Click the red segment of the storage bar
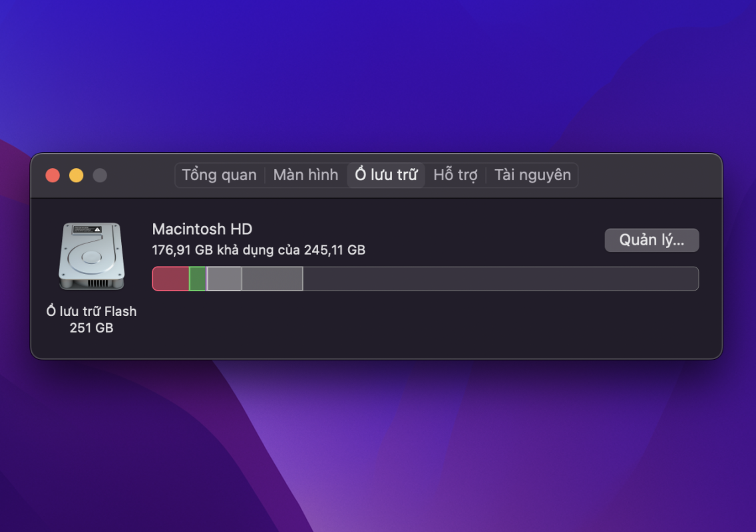Image resolution: width=756 pixels, height=532 pixels. [170, 279]
